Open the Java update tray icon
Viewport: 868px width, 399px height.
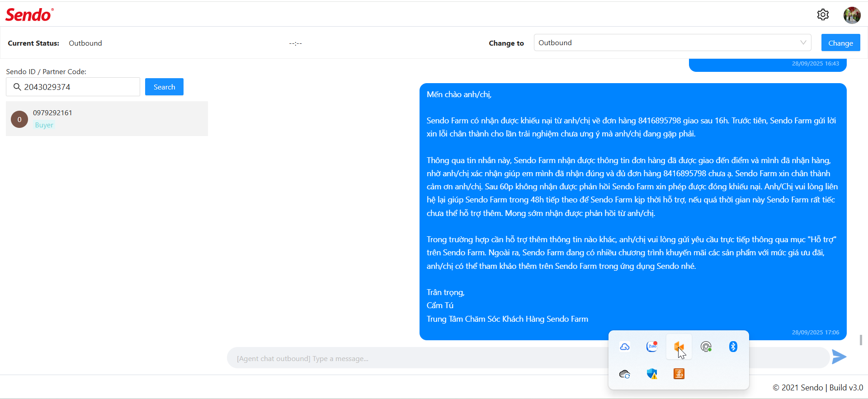pyautogui.click(x=679, y=374)
